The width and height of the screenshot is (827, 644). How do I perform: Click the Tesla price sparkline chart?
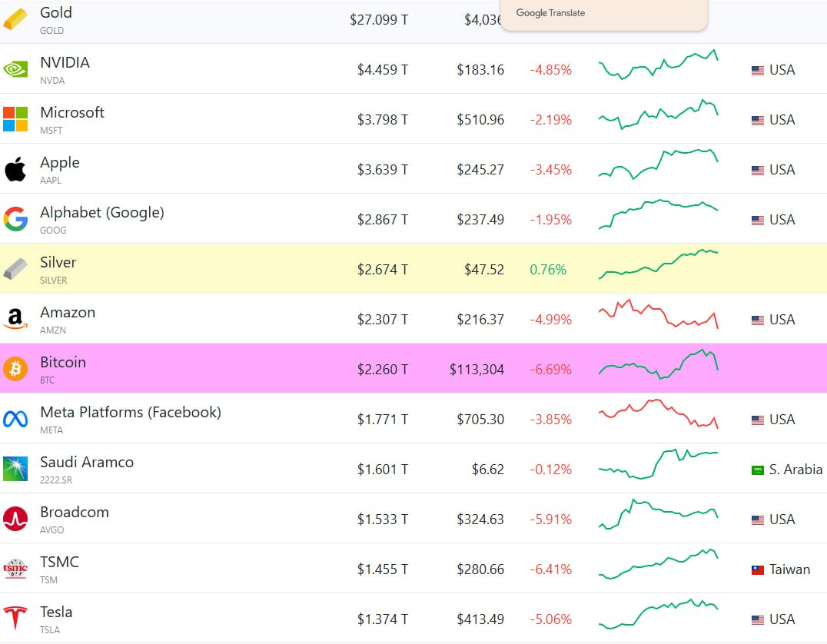click(658, 613)
